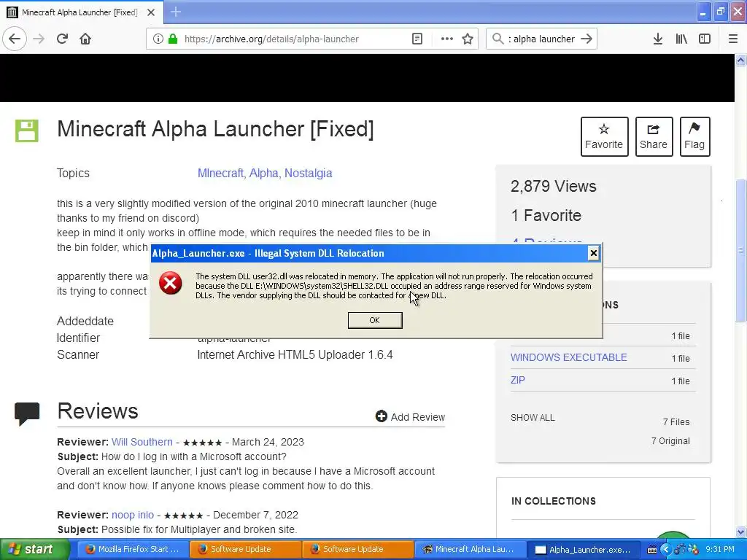Close the Minecraft Alpha Launcher tab
This screenshot has height=560, width=747.
point(151,12)
